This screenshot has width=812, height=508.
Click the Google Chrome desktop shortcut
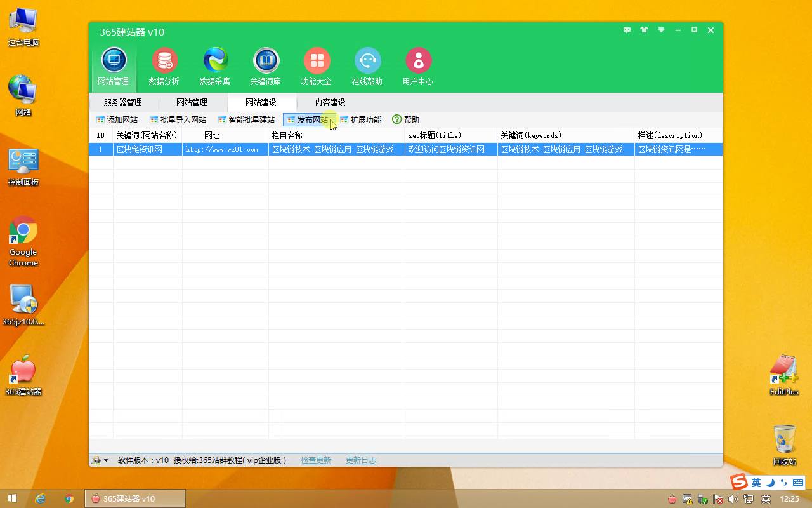(x=23, y=241)
